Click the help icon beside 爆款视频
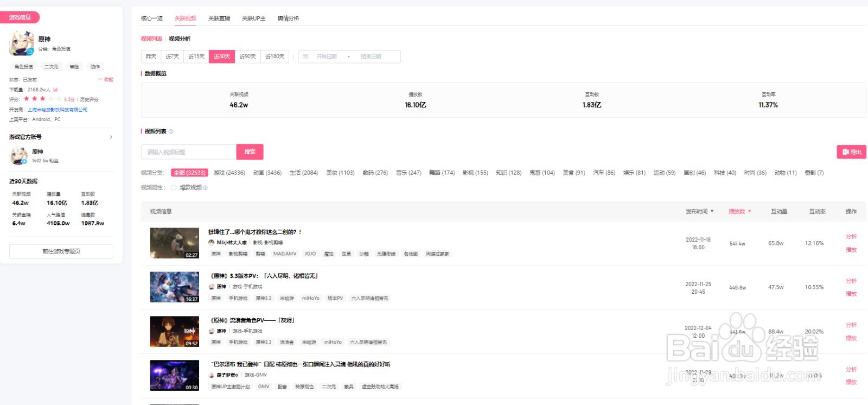Screen dimensions: 868x405 [x=205, y=188]
